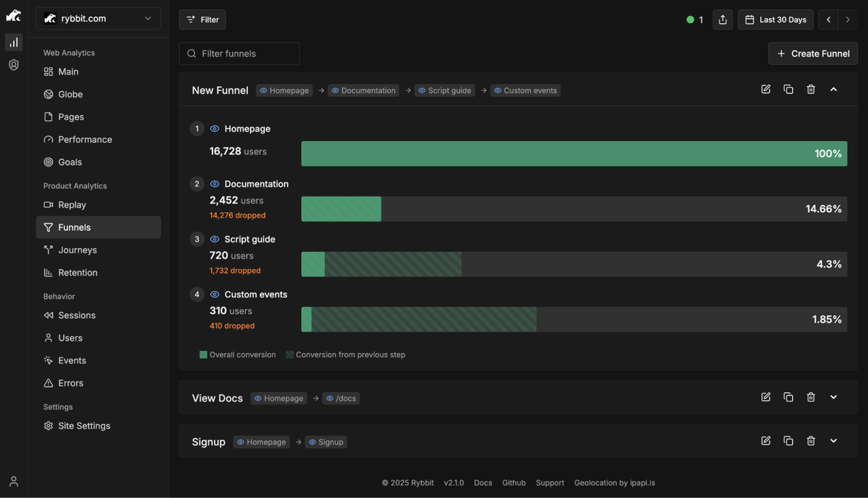Viewport: 868px width, 498px height.
Task: Toggle visibility for the Script guide step
Action: tap(214, 239)
